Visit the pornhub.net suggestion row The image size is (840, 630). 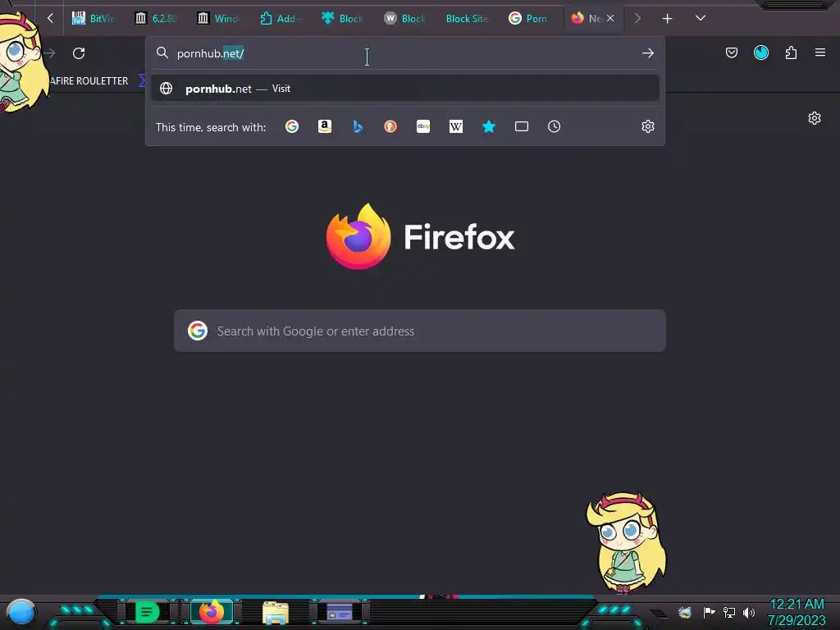(x=405, y=89)
